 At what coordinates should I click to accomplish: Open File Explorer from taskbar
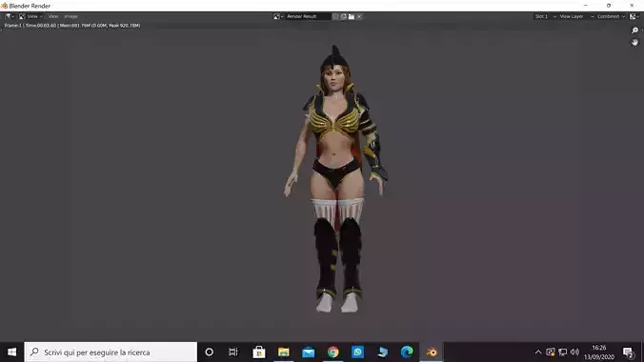click(283, 352)
